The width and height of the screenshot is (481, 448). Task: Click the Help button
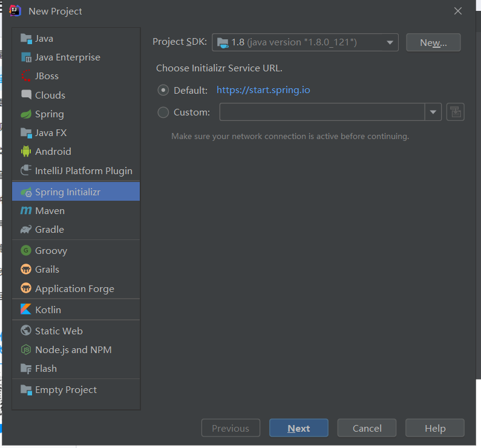435,428
